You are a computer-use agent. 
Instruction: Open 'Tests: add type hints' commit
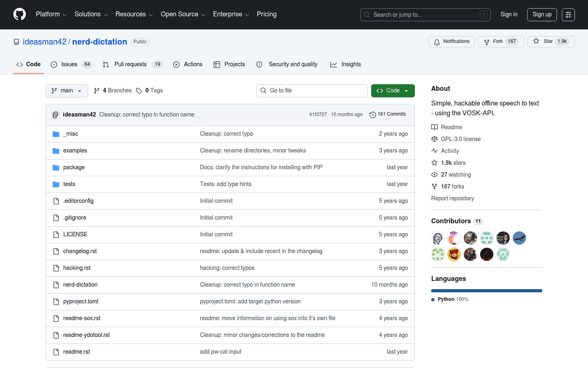[226, 184]
